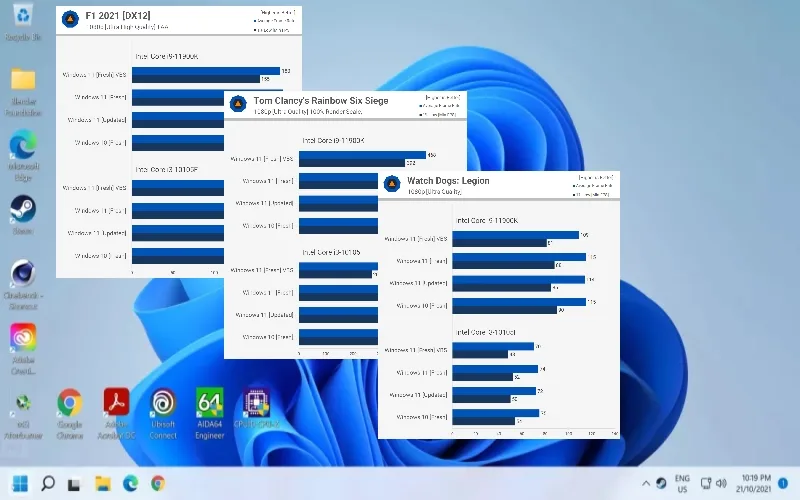800x500 pixels.
Task: Expand hidden system tray icons chevron
Action: point(646,483)
